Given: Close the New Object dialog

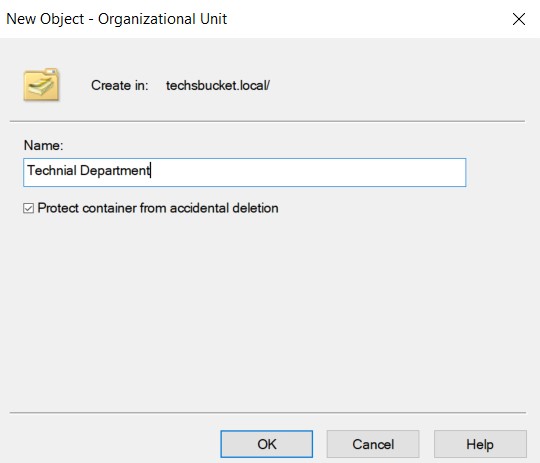Looking at the screenshot, I should click(x=519, y=19).
